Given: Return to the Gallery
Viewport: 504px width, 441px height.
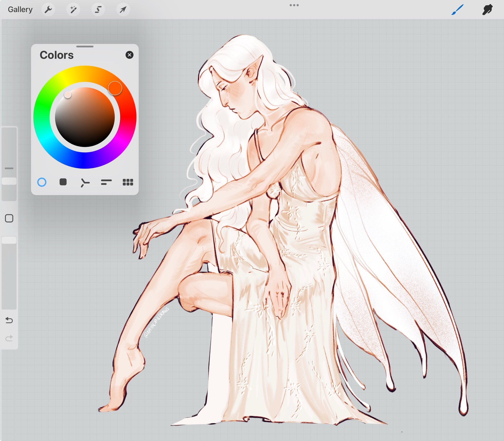Looking at the screenshot, I should [20, 10].
